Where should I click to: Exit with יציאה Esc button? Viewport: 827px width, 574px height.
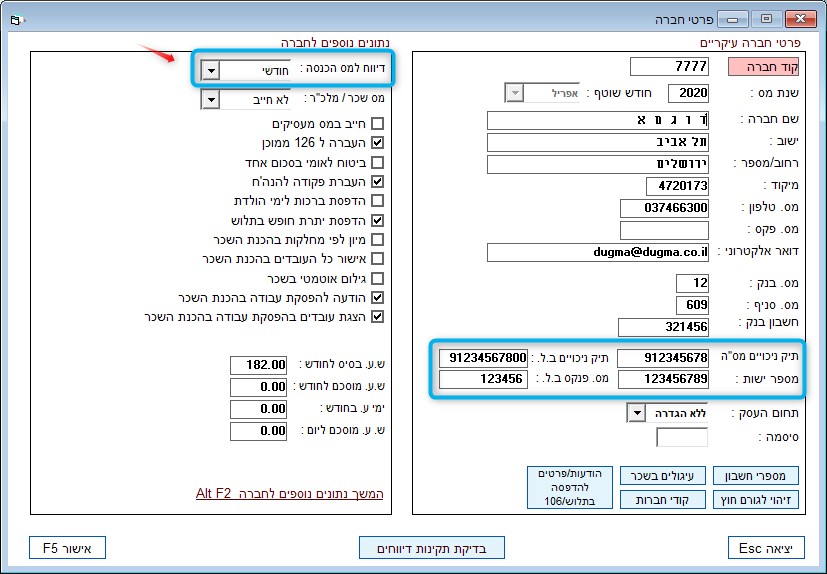[766, 548]
